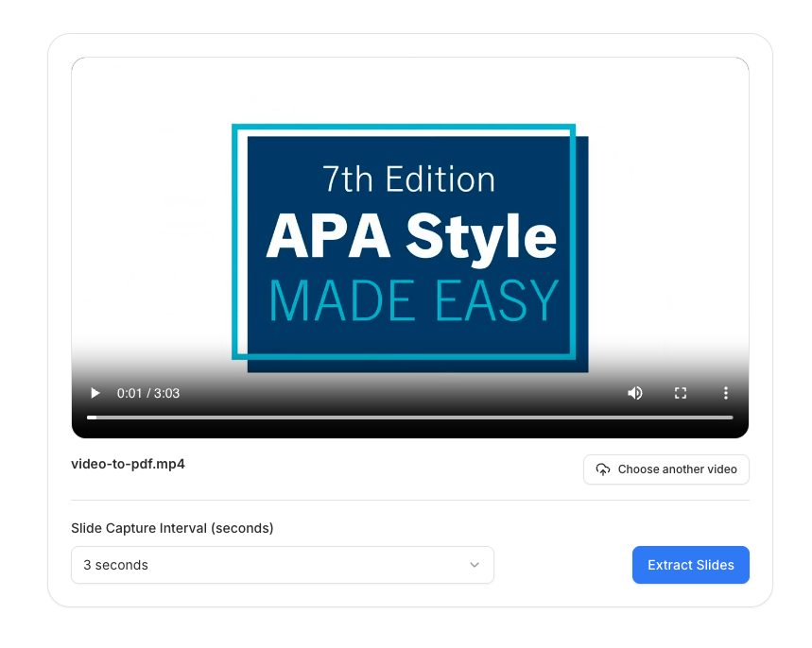
Task: Open the Slide Capture Interval dropdown
Action: coord(283,565)
